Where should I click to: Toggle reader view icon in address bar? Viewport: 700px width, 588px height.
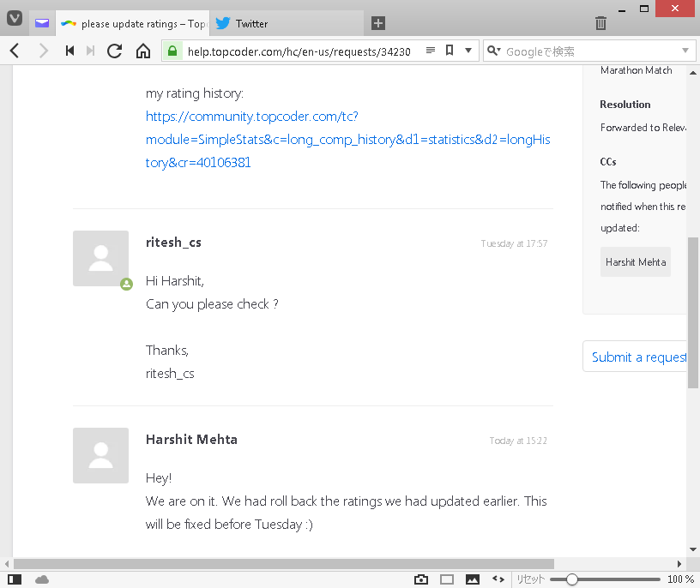click(x=431, y=51)
